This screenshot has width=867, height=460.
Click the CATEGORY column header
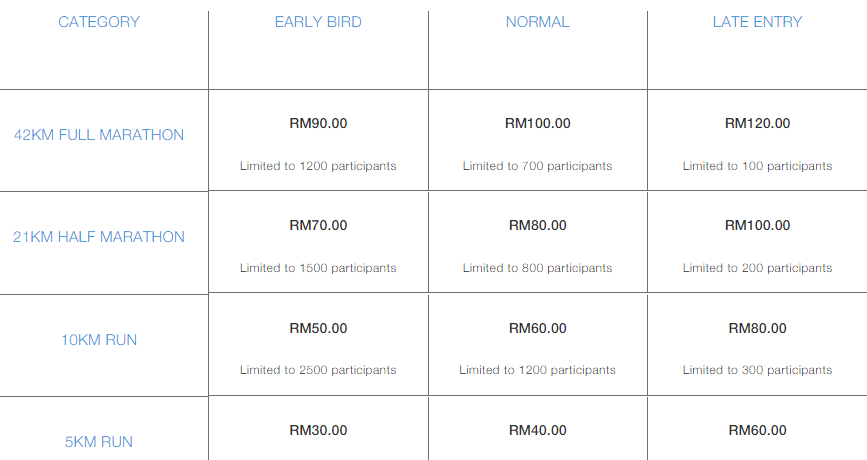[x=99, y=22]
